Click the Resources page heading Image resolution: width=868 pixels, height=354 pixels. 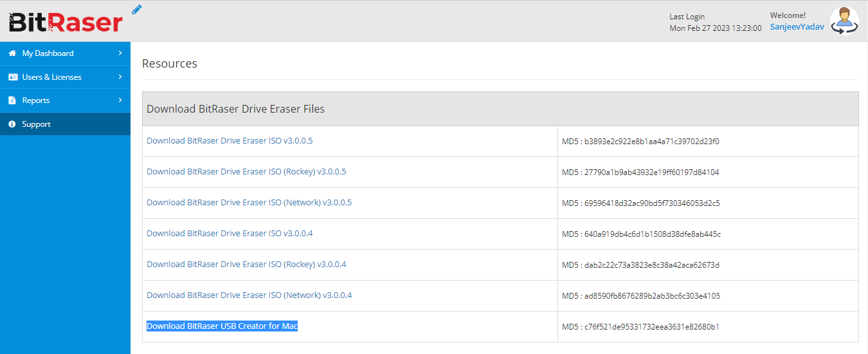pos(170,64)
